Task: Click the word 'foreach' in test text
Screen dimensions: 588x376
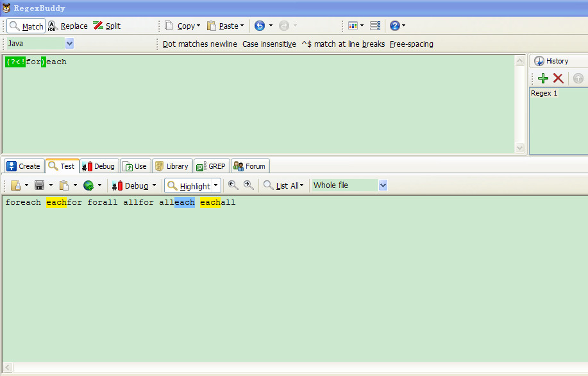Action: click(x=23, y=202)
